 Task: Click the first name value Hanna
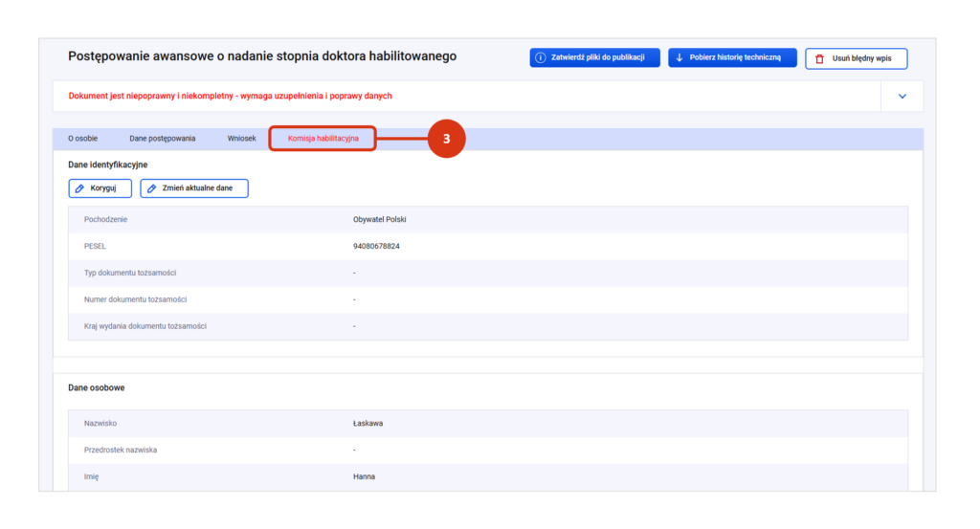click(x=364, y=476)
